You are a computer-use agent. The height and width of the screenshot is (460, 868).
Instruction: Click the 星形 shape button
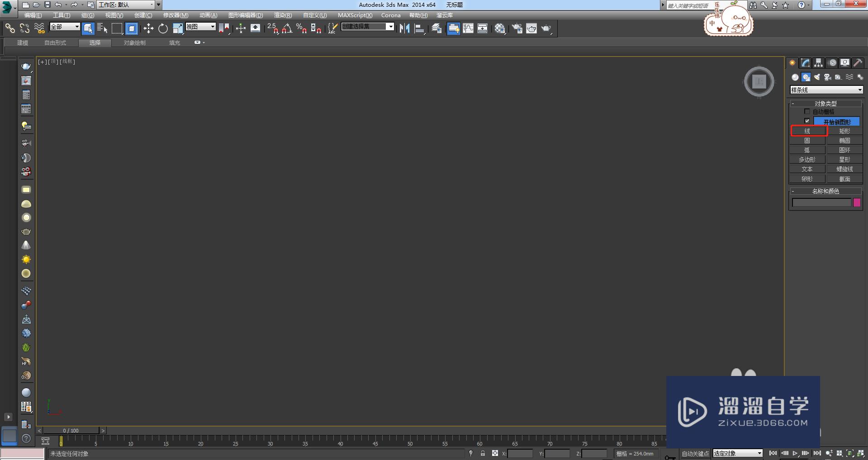coord(844,160)
